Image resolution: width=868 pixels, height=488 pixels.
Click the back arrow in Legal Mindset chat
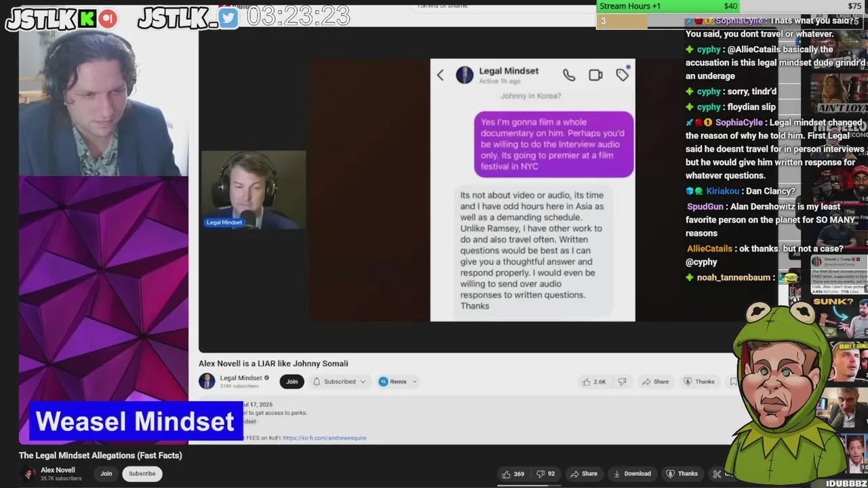(440, 75)
